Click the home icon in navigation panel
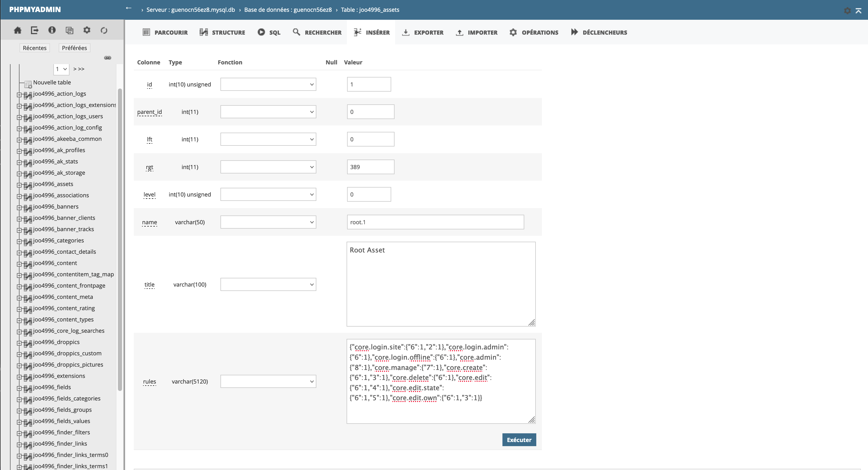Viewport: 868px width, 470px height. click(17, 30)
